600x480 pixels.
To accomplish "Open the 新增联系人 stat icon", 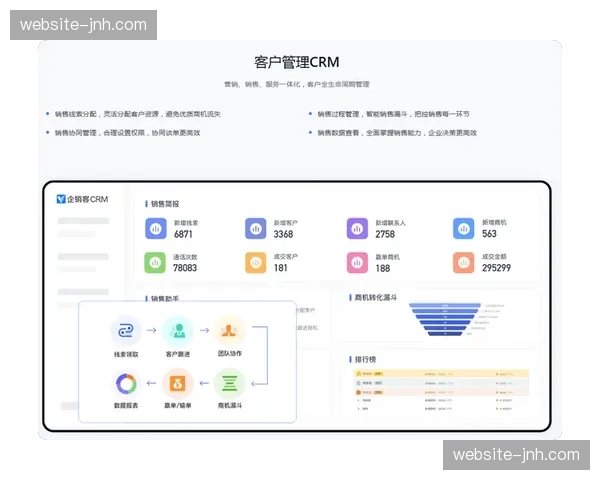I will 357,229.
